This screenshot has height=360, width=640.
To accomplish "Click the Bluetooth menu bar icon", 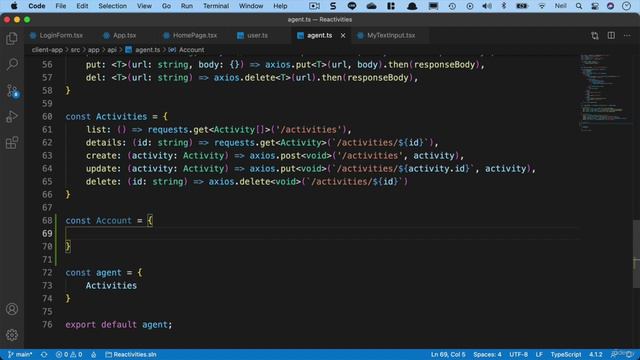I will (x=504, y=6).
